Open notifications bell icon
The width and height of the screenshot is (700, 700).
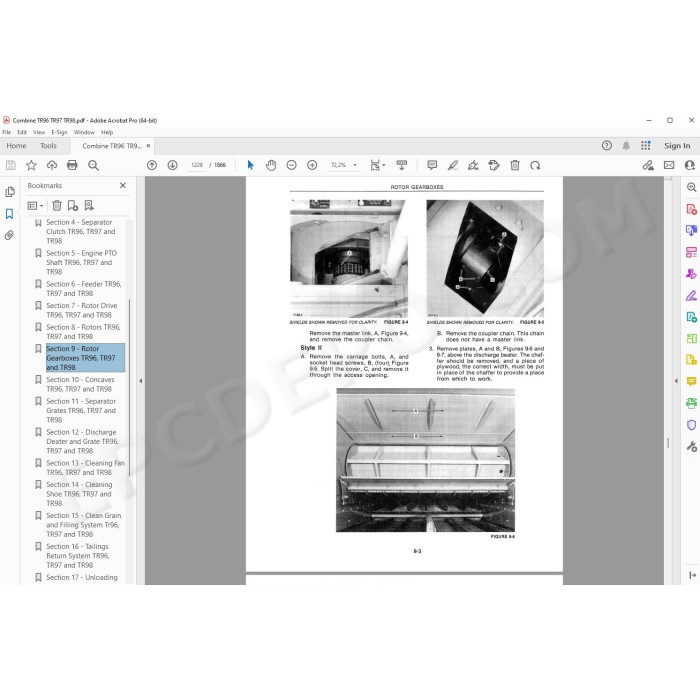pos(626,146)
